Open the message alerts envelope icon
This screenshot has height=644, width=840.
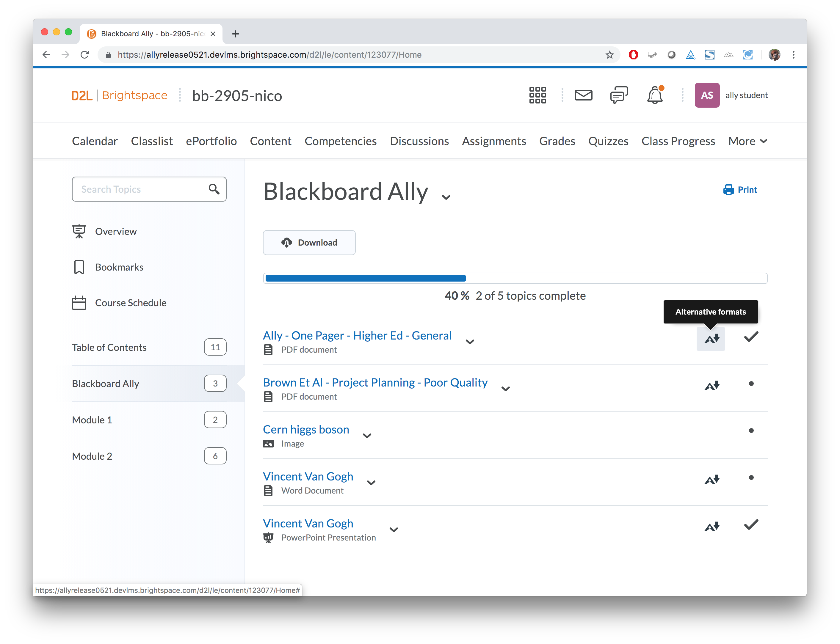coord(583,95)
